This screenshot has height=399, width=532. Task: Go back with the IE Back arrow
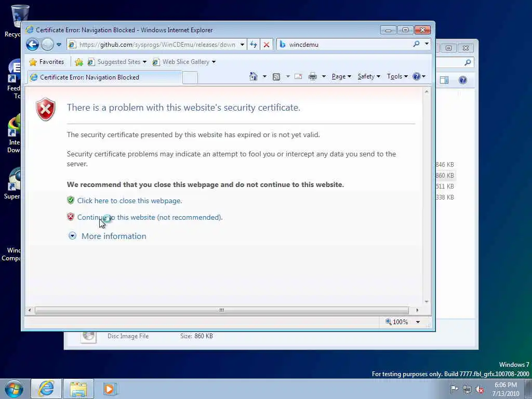[x=33, y=45]
